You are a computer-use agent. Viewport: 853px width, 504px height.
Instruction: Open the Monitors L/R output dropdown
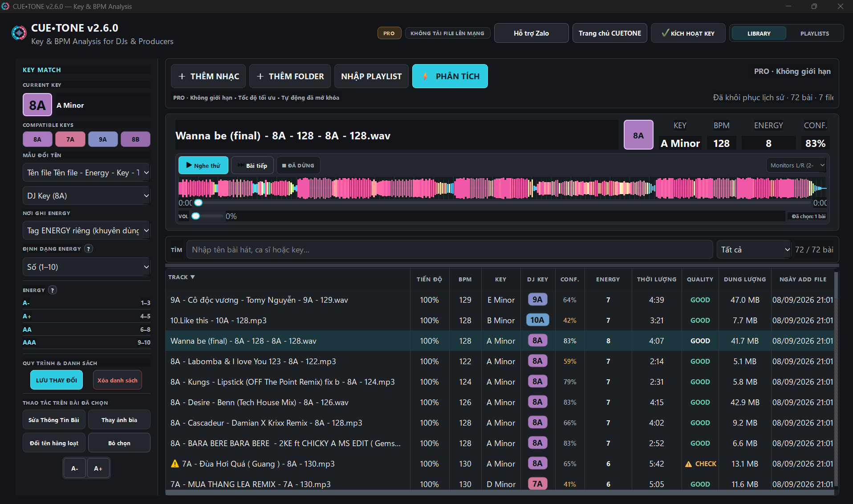[796, 165]
